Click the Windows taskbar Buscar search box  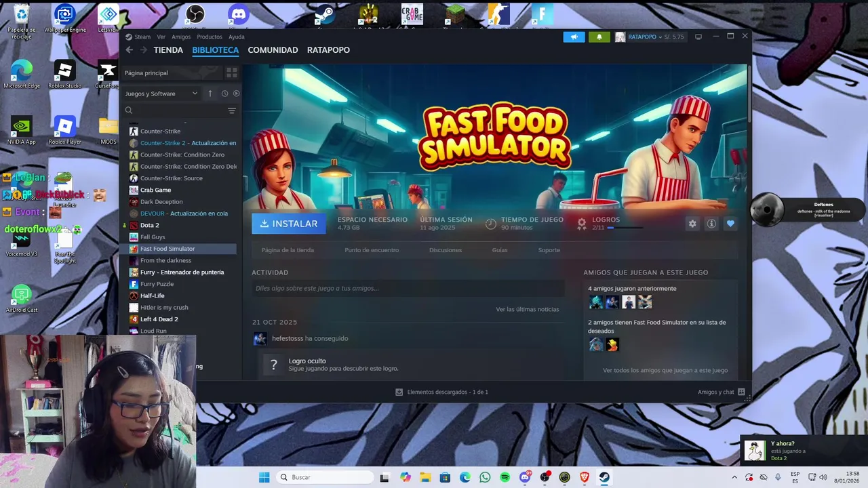click(324, 477)
